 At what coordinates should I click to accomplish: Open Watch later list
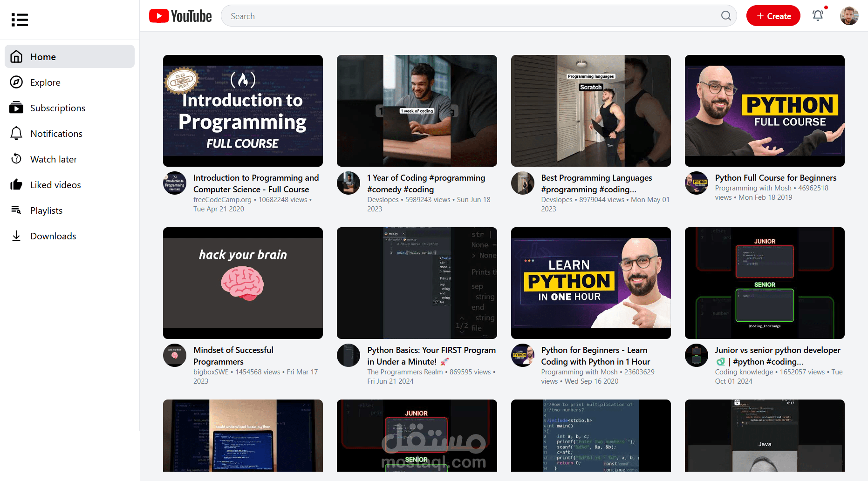pos(69,159)
